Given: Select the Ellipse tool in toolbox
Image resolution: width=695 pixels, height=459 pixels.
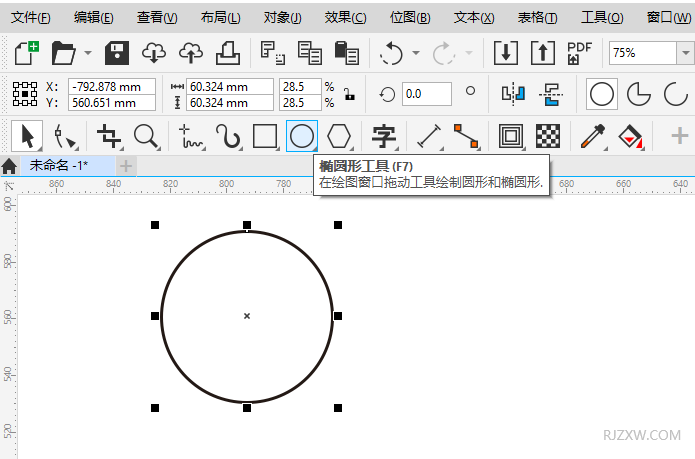Looking at the screenshot, I should point(301,135).
